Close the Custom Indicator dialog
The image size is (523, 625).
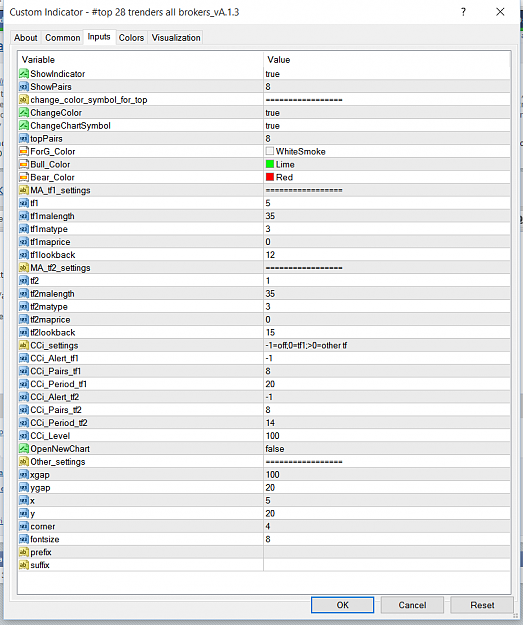click(500, 12)
